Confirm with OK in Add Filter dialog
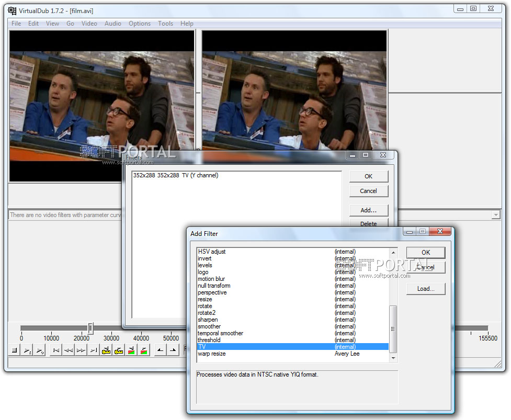This screenshot has height=420, width=511. pyautogui.click(x=426, y=253)
